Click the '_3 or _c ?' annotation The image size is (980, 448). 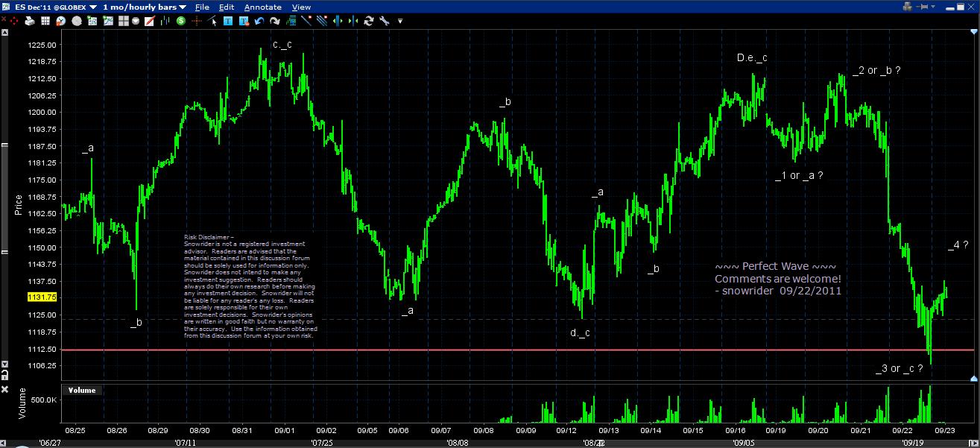pos(900,368)
